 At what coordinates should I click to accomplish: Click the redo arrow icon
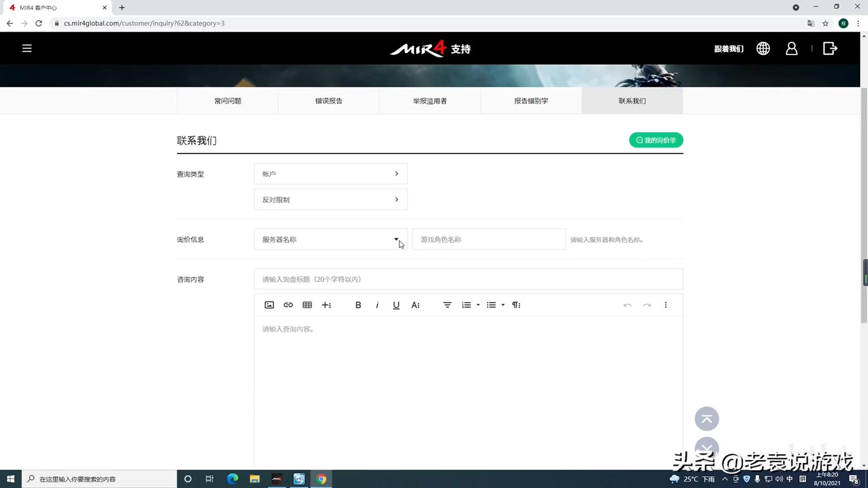point(647,305)
